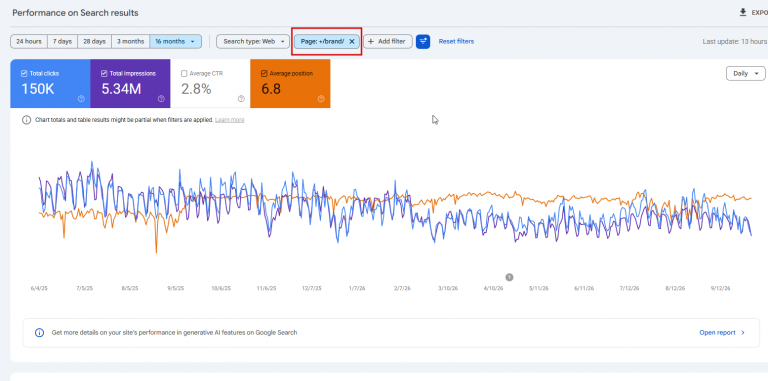The image size is (768, 381).
Task: Open the Search type: Web dropdown
Action: tap(253, 42)
